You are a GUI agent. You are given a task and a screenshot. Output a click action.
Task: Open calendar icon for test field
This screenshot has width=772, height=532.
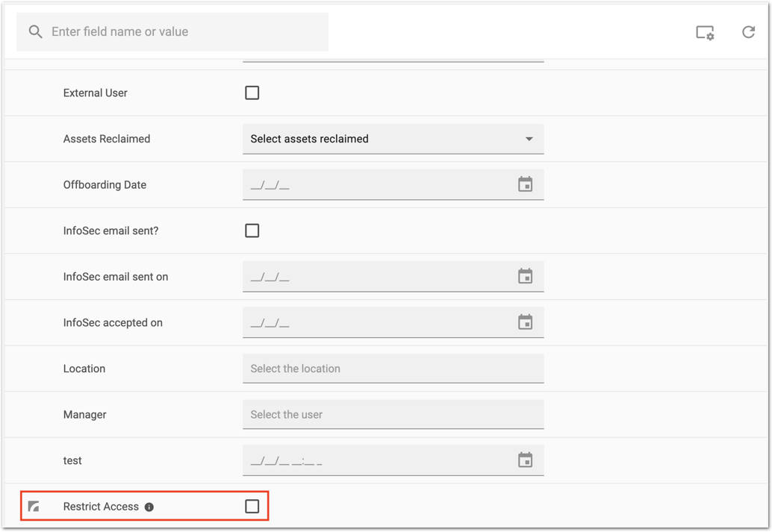click(x=525, y=460)
